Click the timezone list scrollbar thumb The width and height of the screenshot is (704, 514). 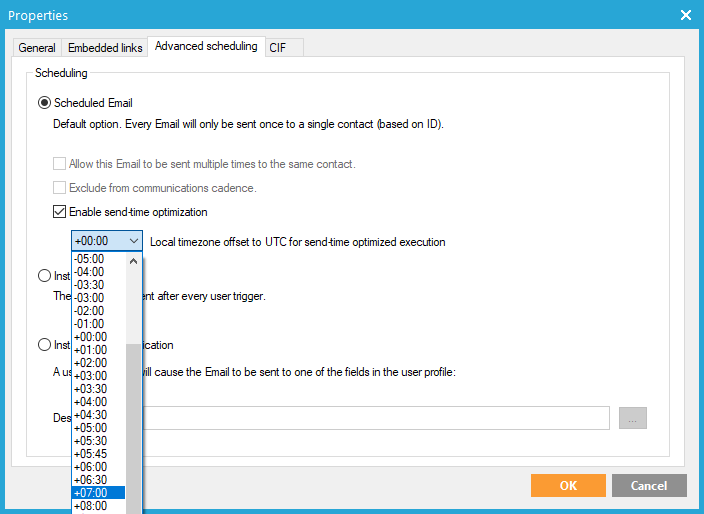tap(134, 420)
